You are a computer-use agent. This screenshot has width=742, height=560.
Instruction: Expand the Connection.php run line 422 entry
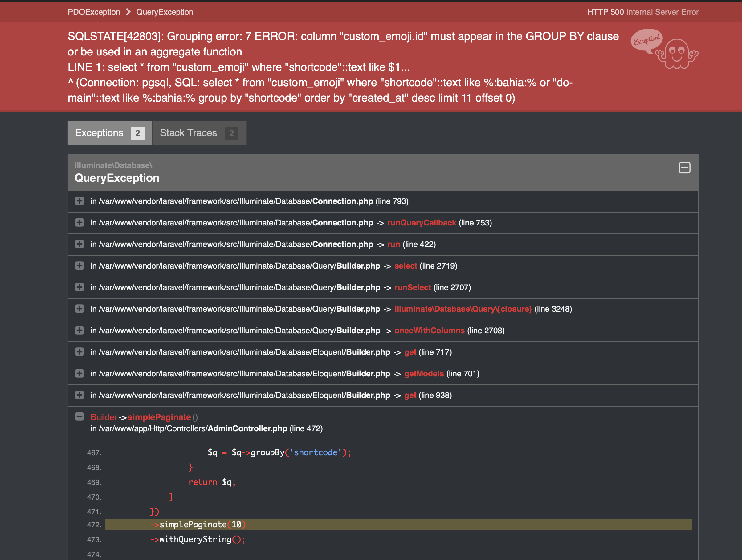tap(79, 244)
